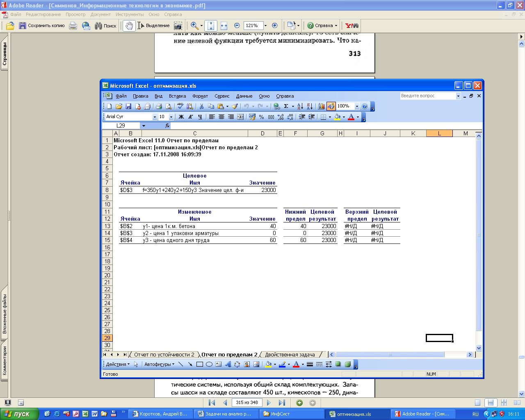Expand AutoSum dropdown arrow
Screen dimensions: 525x420
(293, 106)
